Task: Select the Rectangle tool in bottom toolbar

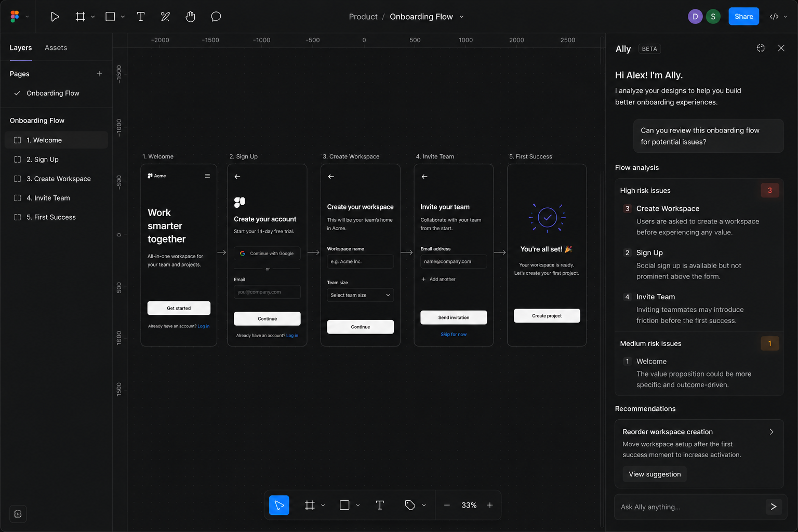Action: [344, 505]
